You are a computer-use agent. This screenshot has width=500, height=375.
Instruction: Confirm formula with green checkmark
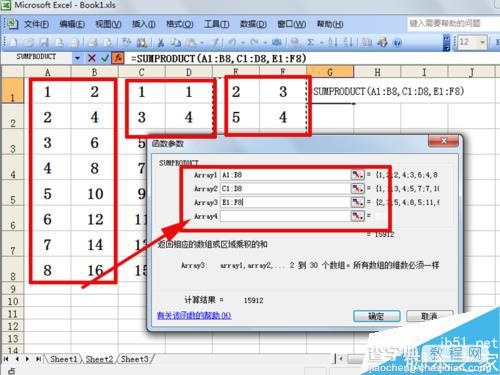[105, 58]
